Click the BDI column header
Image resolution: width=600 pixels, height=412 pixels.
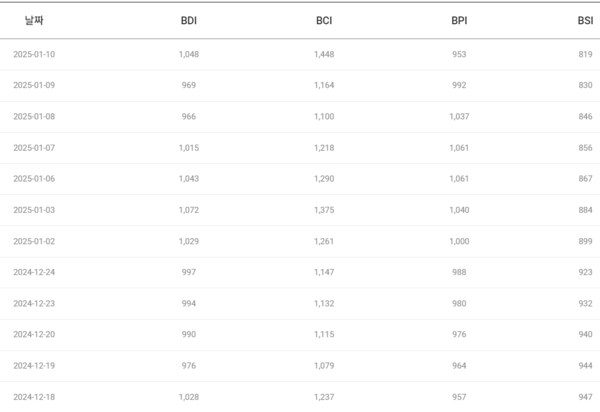[x=188, y=20]
